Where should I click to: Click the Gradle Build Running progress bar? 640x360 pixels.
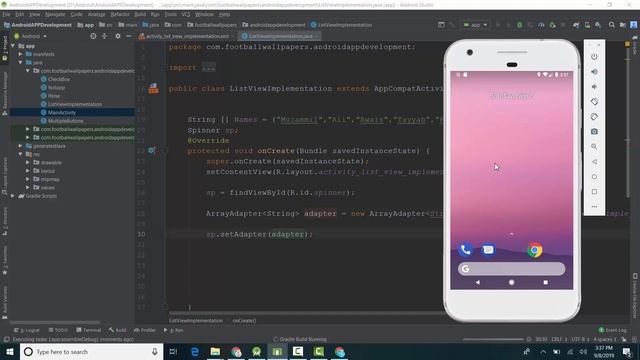coord(493,339)
